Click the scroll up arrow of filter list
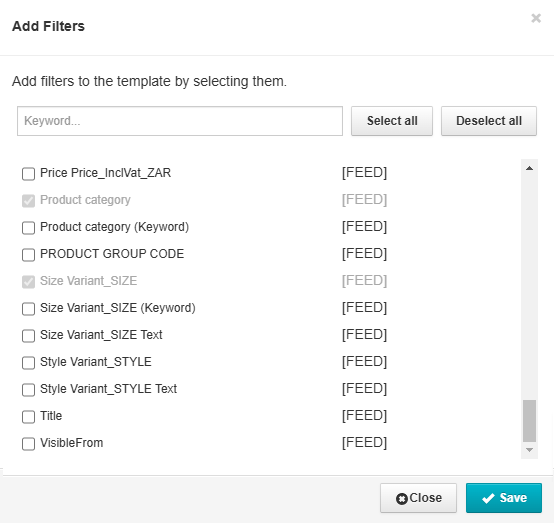 coord(529,168)
